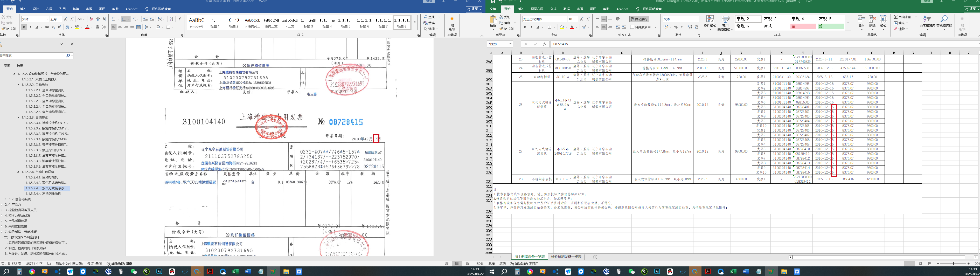The width and height of the screenshot is (980, 276).
Task: Apply superscript formatting in Word
Action: pos(59,27)
